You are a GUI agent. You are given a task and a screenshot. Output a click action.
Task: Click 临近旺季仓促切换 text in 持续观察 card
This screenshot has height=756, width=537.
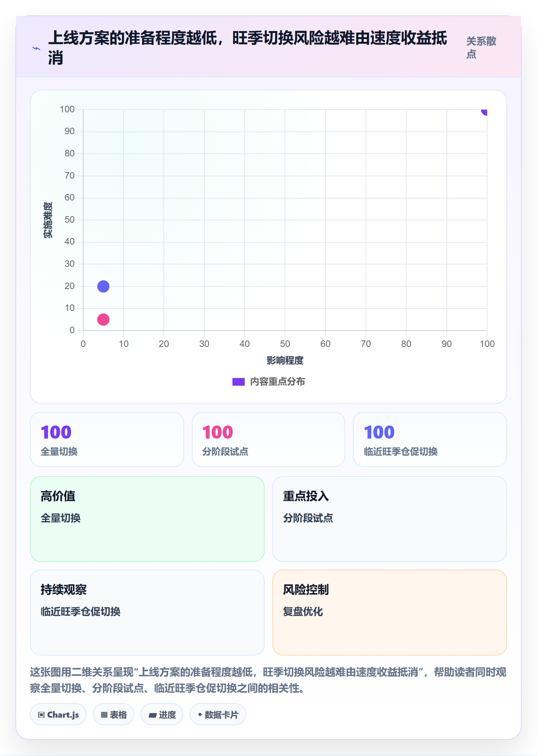click(81, 611)
